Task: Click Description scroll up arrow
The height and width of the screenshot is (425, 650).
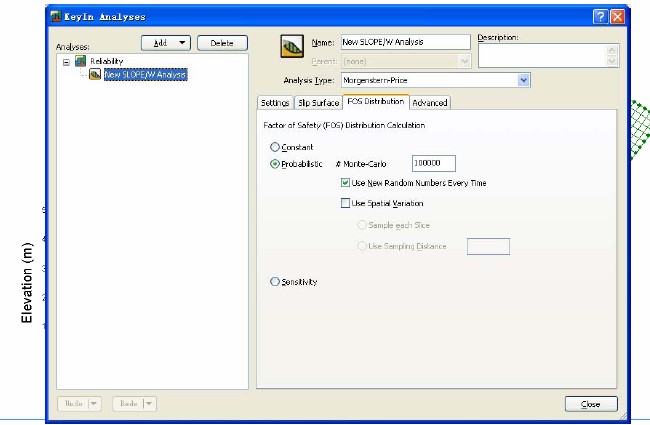Action: pyautogui.click(x=612, y=50)
